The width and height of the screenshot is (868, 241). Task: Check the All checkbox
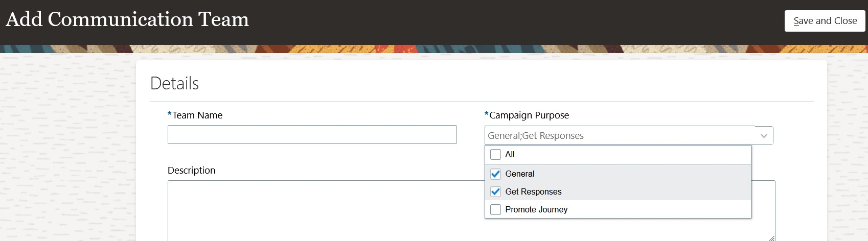tap(495, 154)
